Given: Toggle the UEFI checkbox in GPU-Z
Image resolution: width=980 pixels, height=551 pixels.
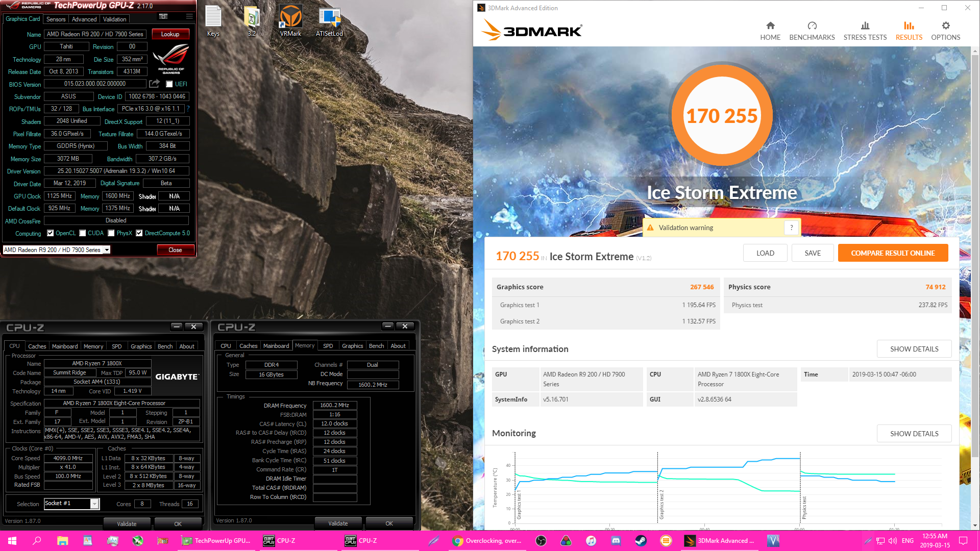Looking at the screenshot, I should click(x=169, y=84).
